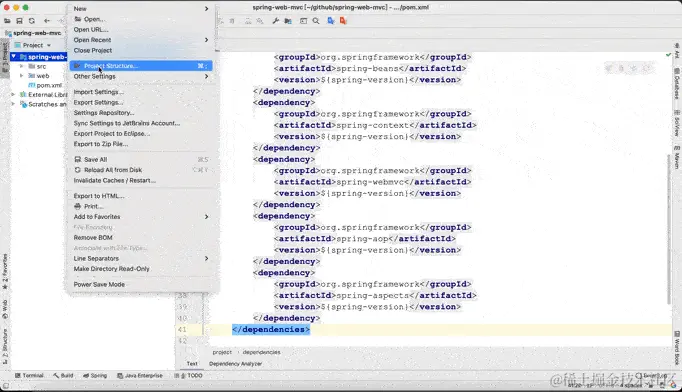Click the blue translate toolbar icon

331,21
